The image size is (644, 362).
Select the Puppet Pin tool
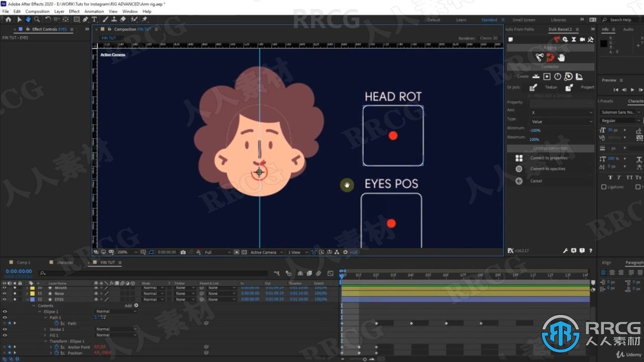[145, 19]
